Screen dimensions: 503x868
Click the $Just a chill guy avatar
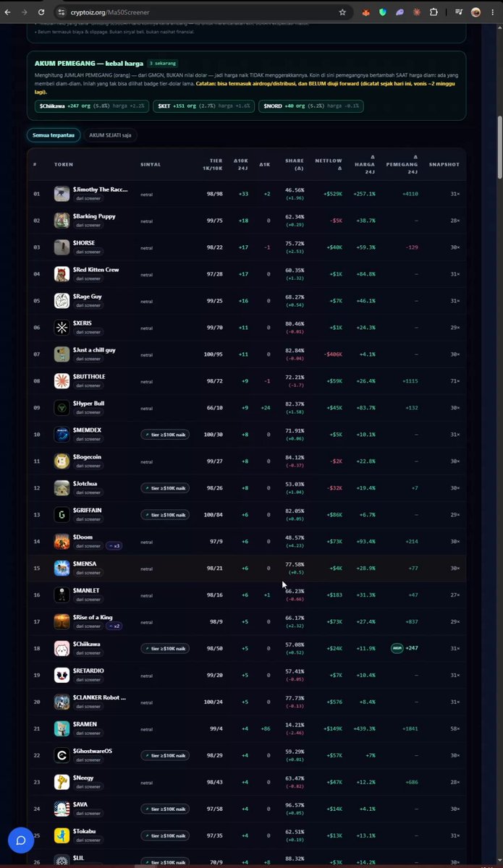[x=62, y=354]
